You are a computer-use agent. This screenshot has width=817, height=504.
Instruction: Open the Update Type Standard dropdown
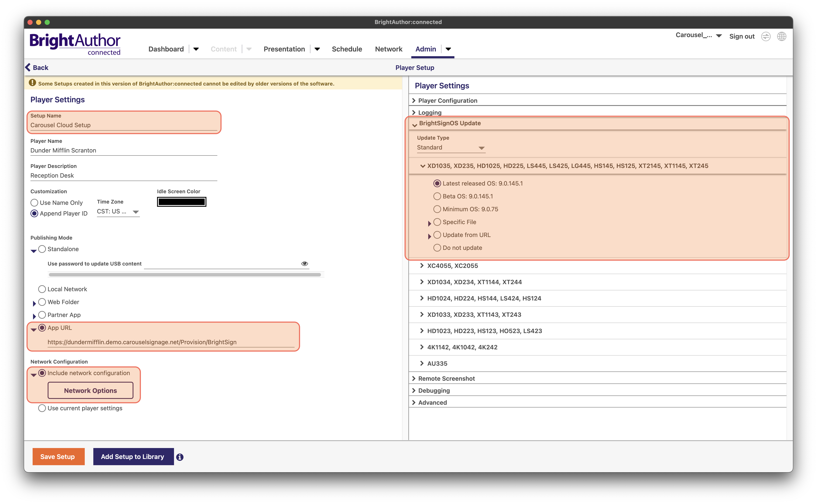pos(451,148)
